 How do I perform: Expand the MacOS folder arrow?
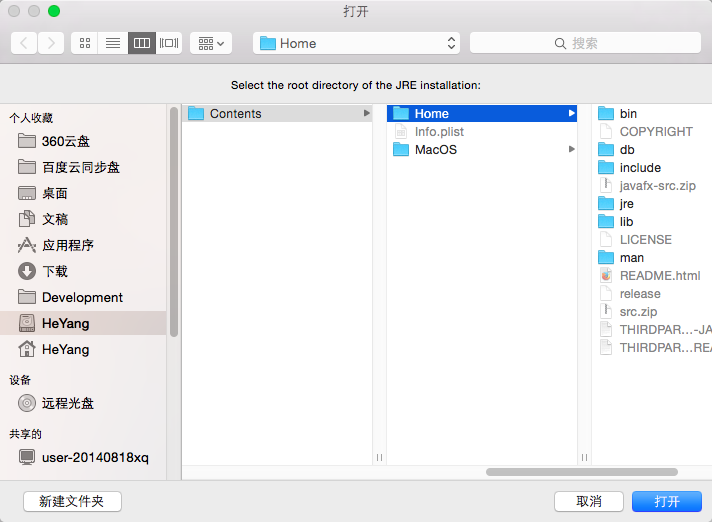click(571, 149)
